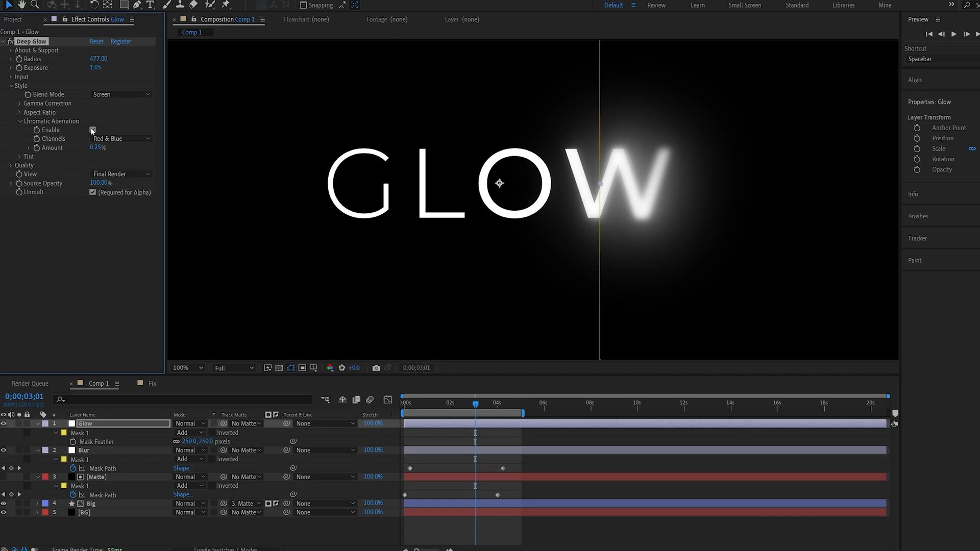The image size is (980, 551).
Task: Click the Deep Glow Register link
Action: pyautogui.click(x=120, y=41)
